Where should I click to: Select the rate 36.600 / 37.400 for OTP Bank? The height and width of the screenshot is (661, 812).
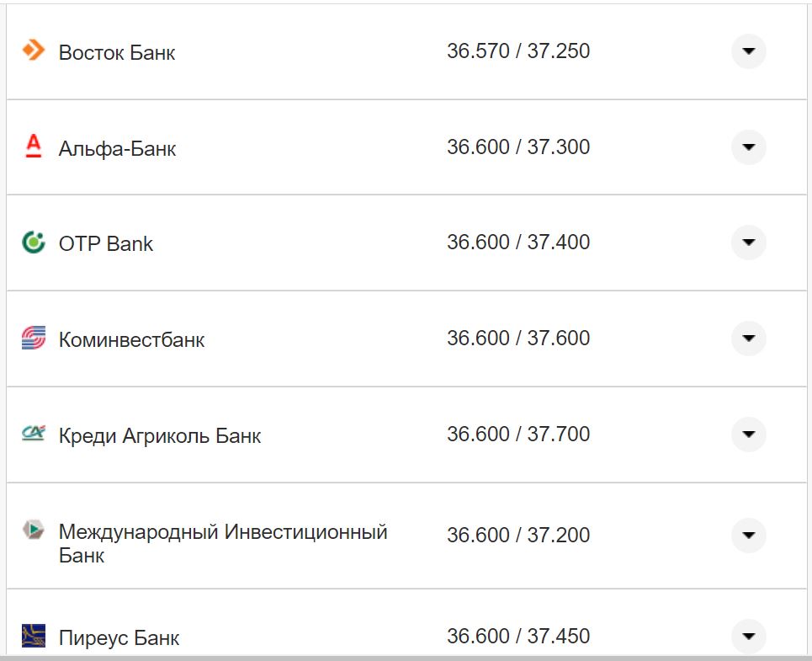coord(520,242)
